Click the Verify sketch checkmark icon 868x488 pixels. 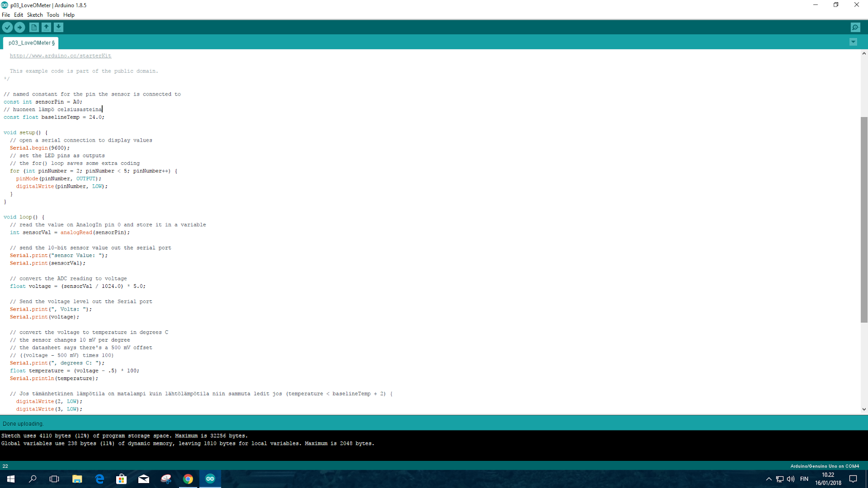[x=8, y=27]
